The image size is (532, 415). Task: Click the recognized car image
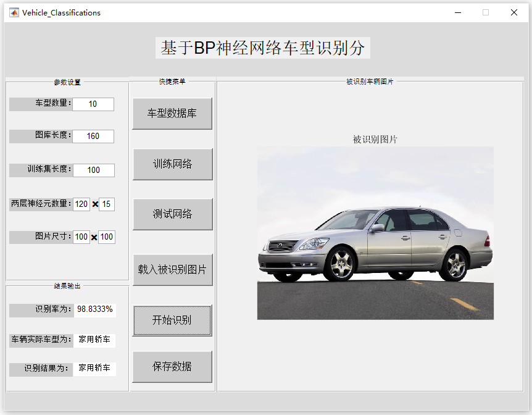pyautogui.click(x=375, y=233)
